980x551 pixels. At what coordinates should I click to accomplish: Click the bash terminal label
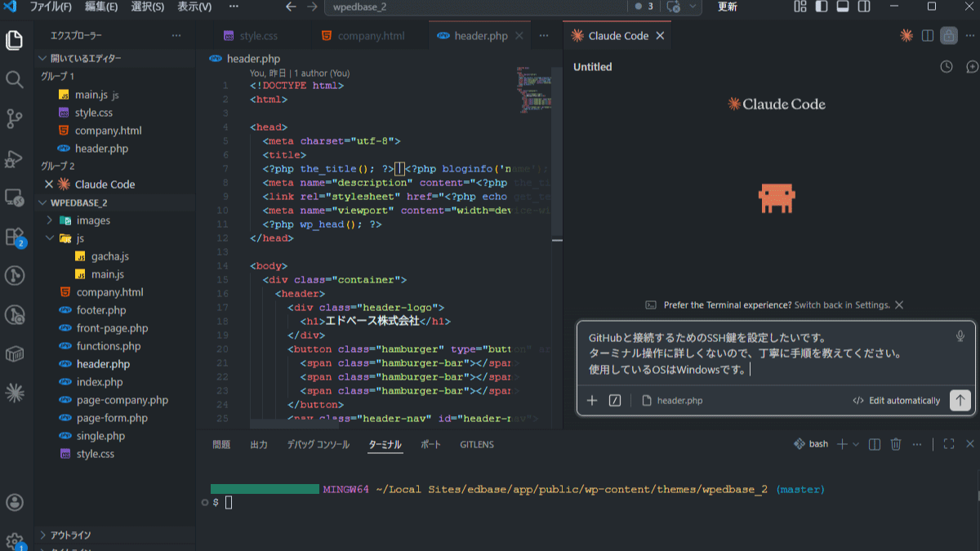click(811, 444)
